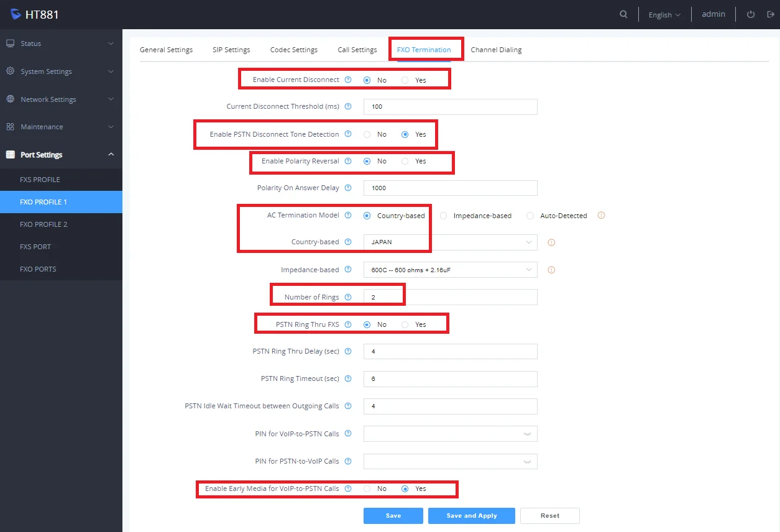This screenshot has width=780, height=532.
Task: Show password in PIN for PSTN-to-VoIP field
Action: (527, 461)
